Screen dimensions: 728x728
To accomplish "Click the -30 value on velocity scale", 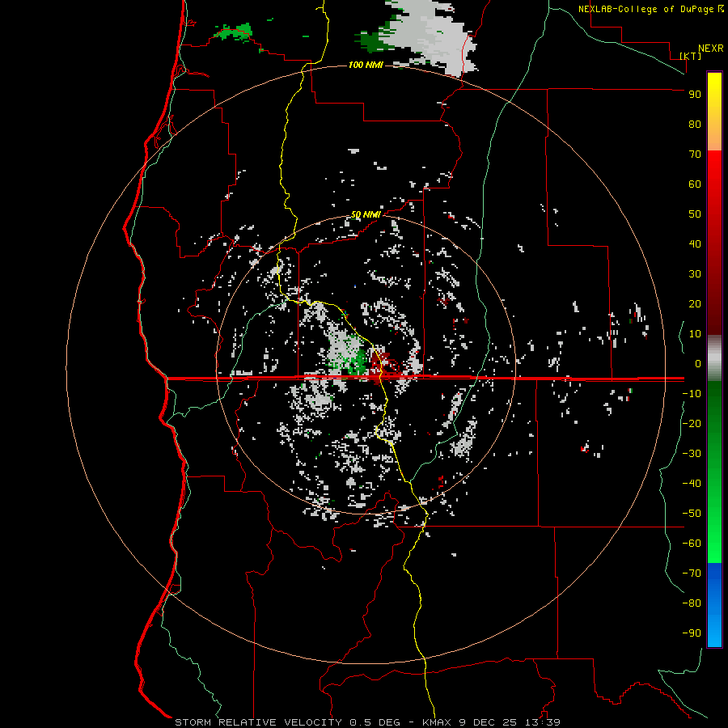I will click(x=692, y=454).
